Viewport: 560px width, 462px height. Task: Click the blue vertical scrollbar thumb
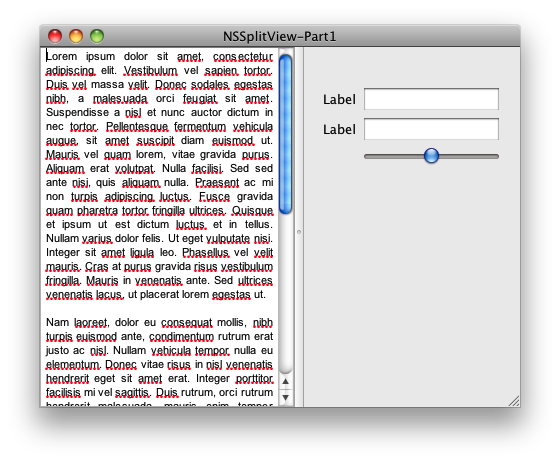(285, 134)
